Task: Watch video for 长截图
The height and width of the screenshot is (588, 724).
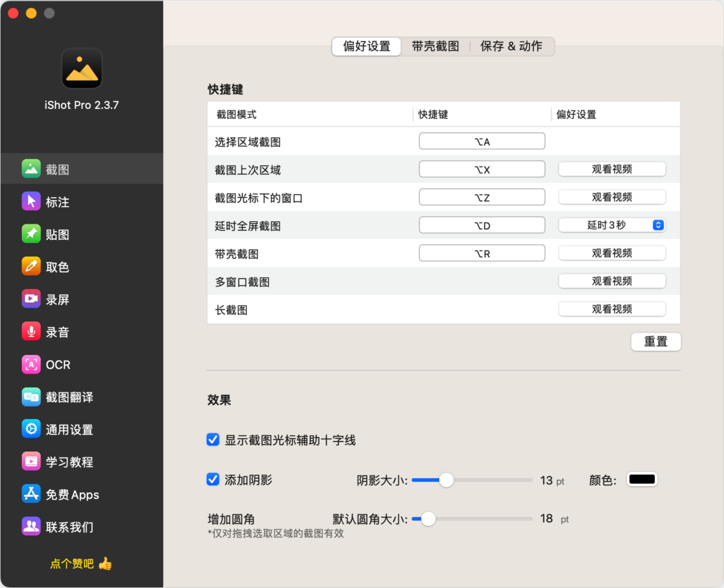Action: click(612, 310)
